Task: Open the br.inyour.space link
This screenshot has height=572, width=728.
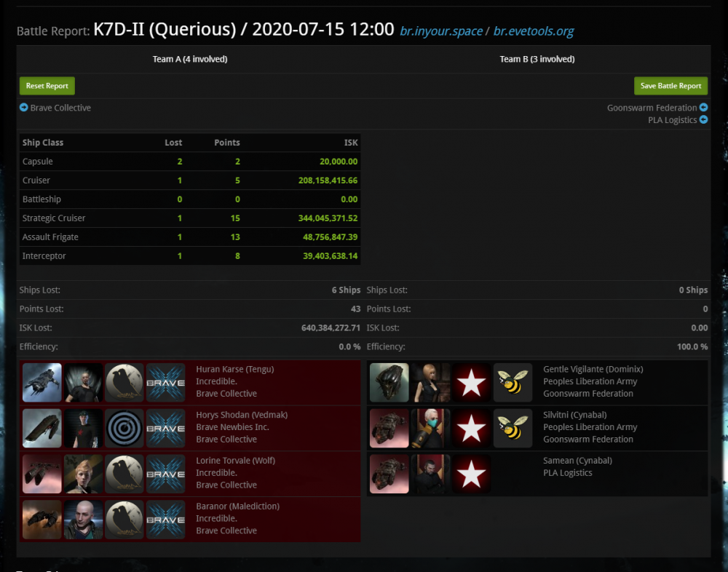Action: (441, 31)
